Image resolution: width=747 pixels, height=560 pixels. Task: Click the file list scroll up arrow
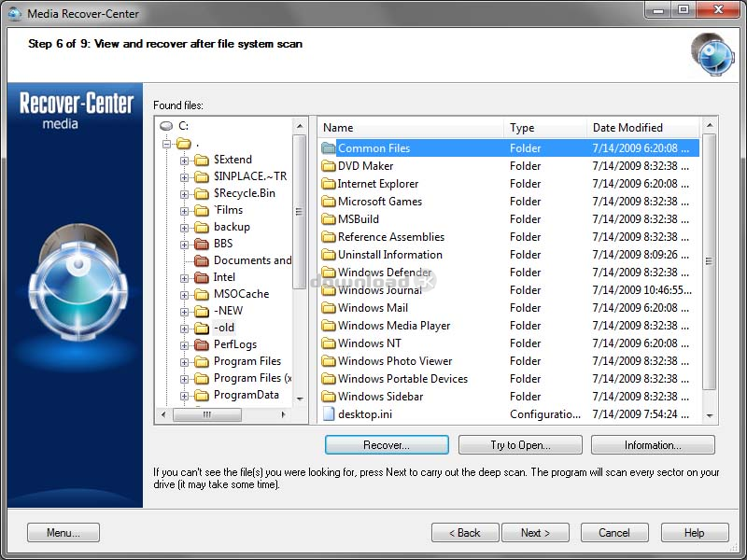710,125
